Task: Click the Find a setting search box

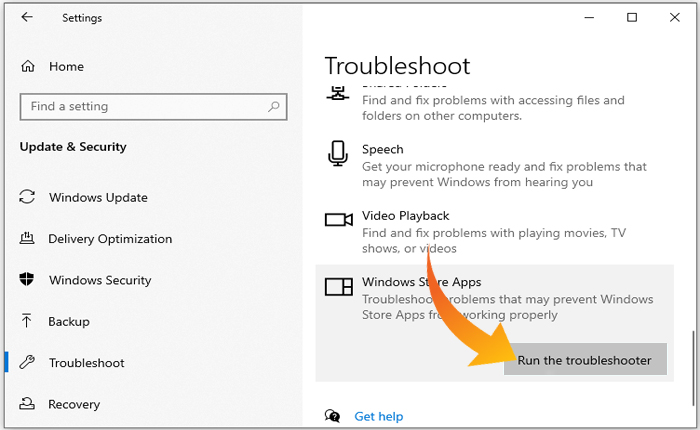Action: click(x=140, y=106)
